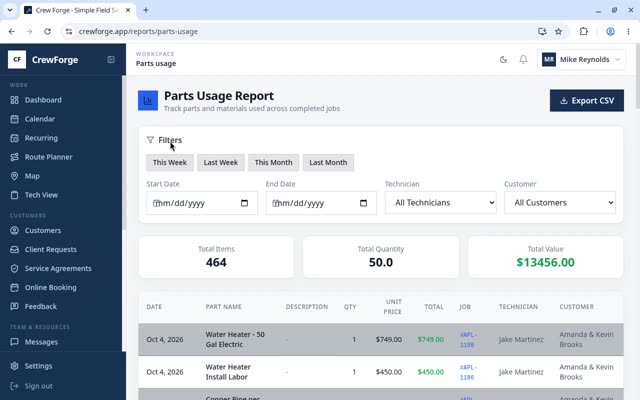
Task: Select 'Water Heater Install Labor' cell
Action: [x=228, y=372]
